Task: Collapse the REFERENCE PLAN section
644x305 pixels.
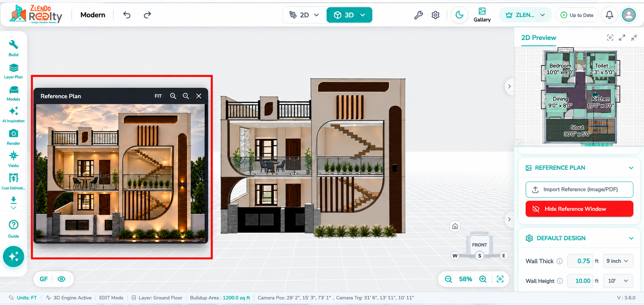Action: 631,168
